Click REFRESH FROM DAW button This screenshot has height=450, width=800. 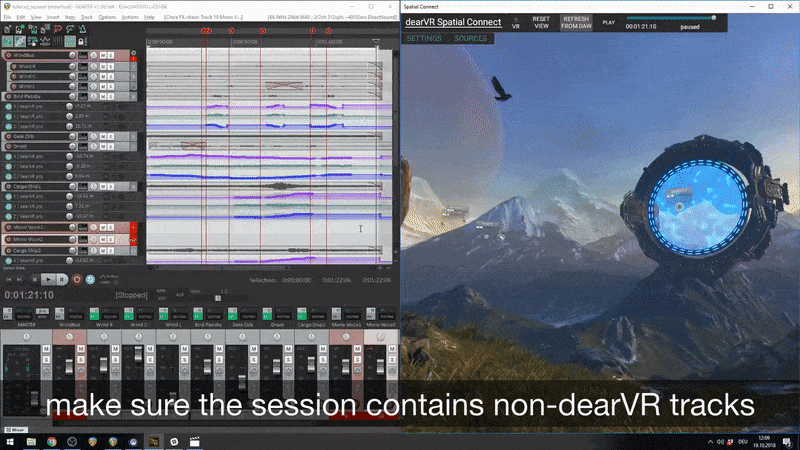click(x=577, y=22)
